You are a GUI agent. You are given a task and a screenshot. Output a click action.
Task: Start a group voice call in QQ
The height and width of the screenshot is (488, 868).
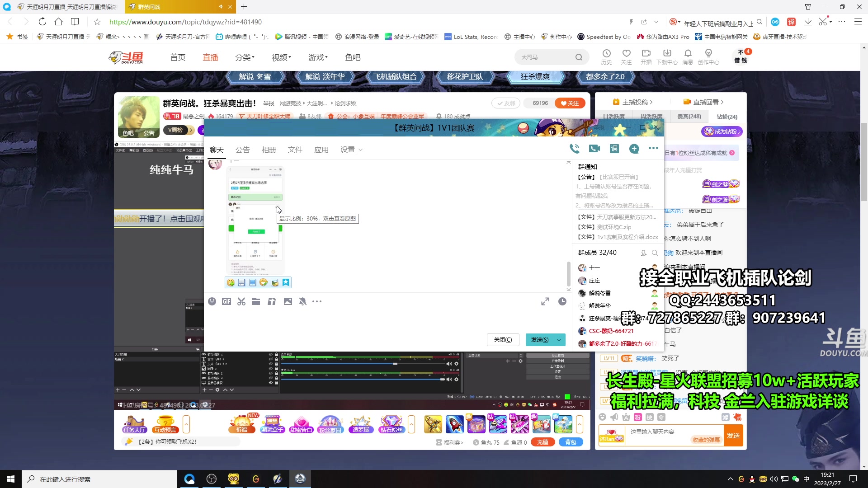[x=575, y=148]
